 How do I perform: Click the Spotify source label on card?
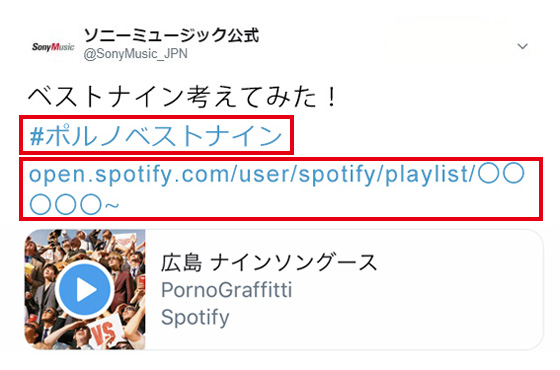click(x=195, y=318)
